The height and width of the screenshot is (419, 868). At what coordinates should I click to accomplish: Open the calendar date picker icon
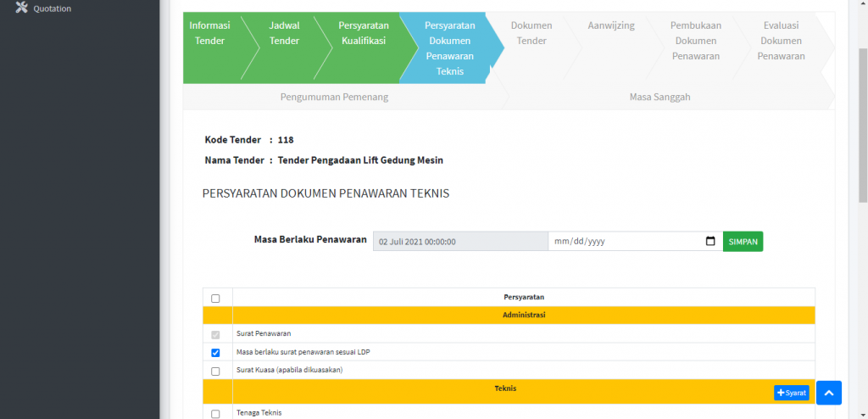point(711,242)
